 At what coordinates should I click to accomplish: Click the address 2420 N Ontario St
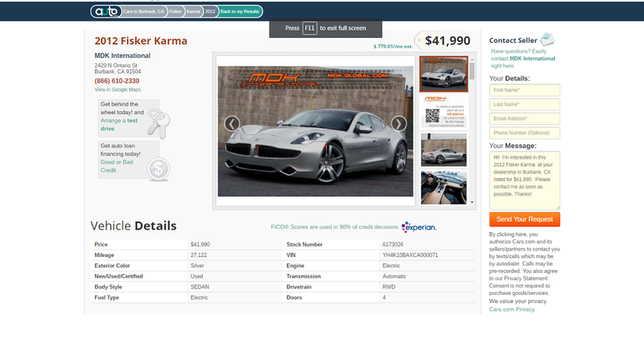[x=116, y=65]
